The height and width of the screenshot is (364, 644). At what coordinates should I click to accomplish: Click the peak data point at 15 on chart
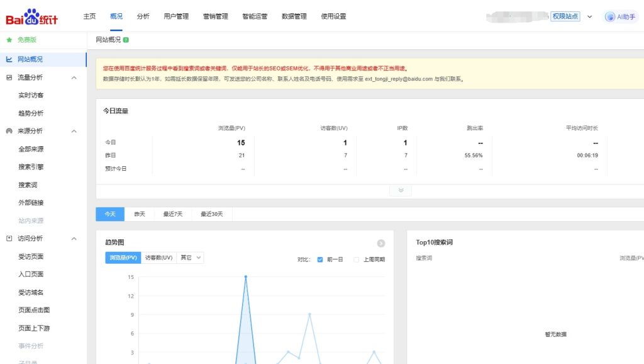click(245, 276)
